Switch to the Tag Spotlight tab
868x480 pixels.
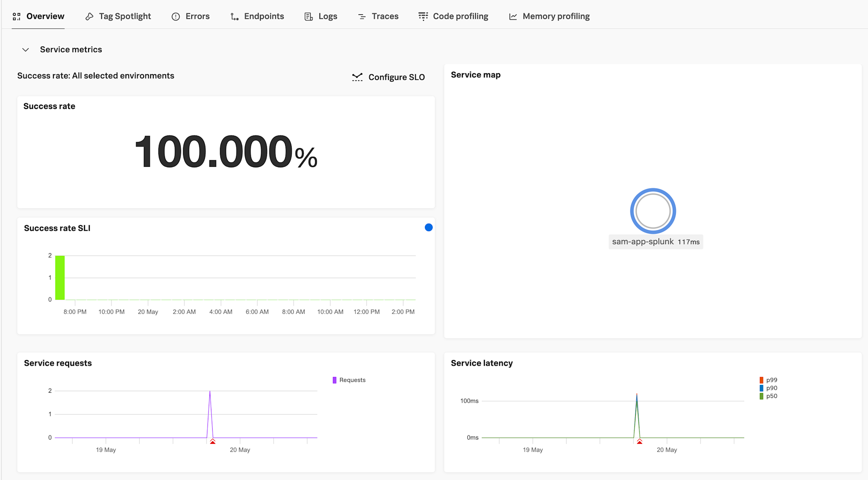point(118,16)
